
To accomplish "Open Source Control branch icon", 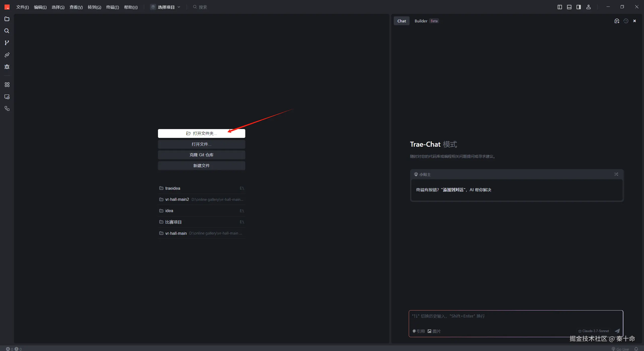I will 7,43.
